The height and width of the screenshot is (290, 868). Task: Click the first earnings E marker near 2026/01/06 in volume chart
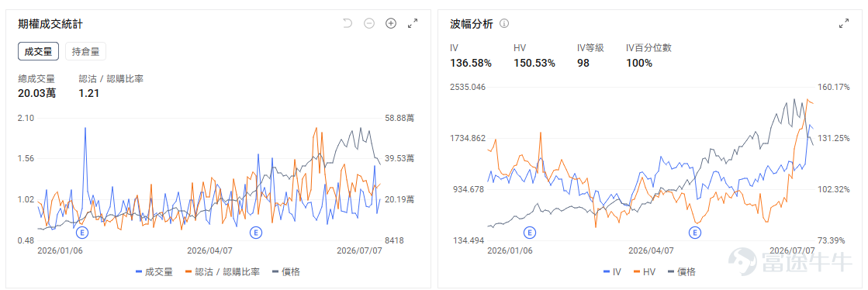pyautogui.click(x=82, y=232)
